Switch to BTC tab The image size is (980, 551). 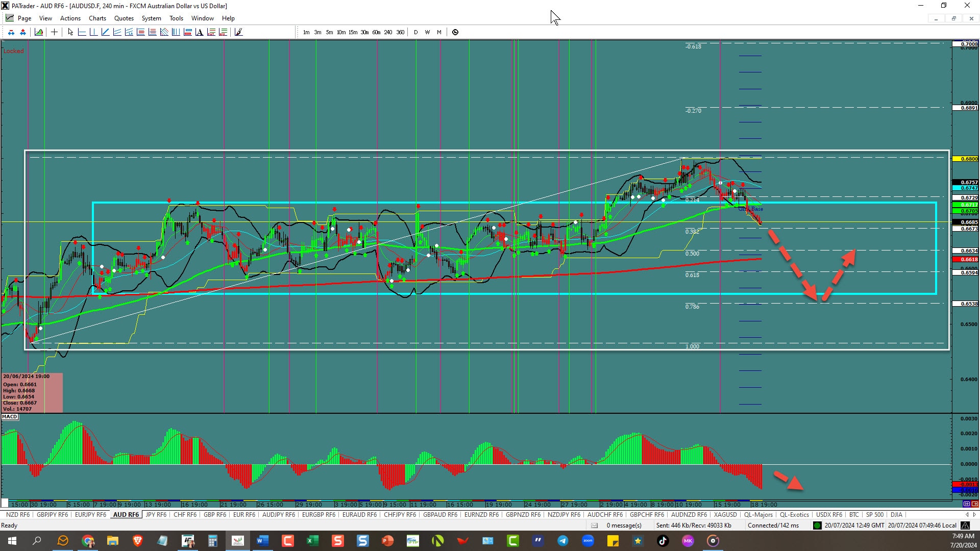pyautogui.click(x=854, y=515)
